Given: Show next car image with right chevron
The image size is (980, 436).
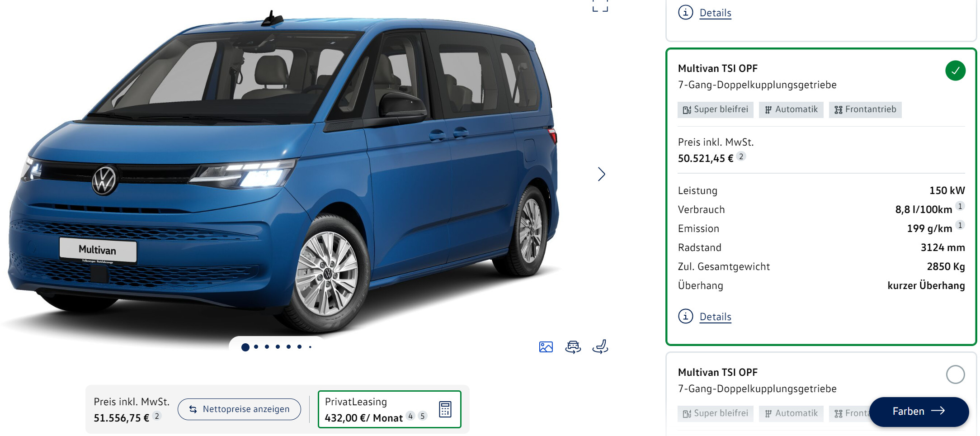Looking at the screenshot, I should [x=601, y=174].
